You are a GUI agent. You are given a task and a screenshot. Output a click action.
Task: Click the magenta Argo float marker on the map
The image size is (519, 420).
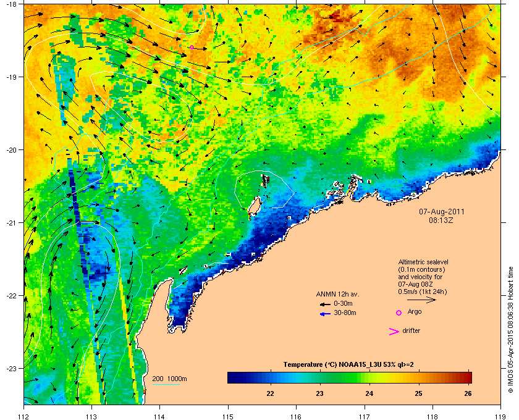click(192, 48)
